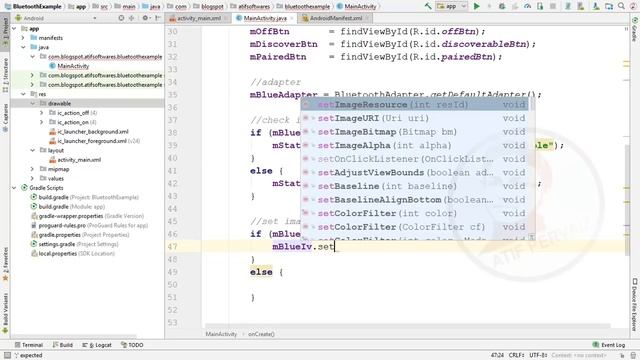Select setImageAlpha(int alpha) completion

[x=415, y=145]
